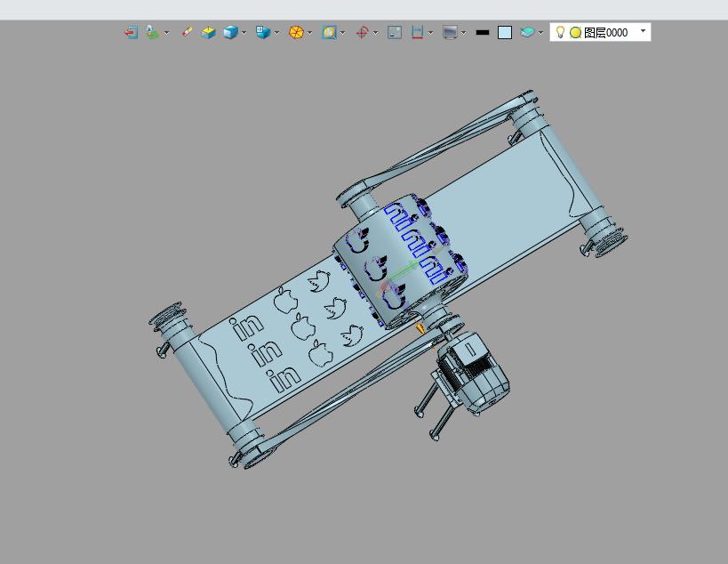Click the blue dimension measure icon
This screenshot has width=728, height=564.
pos(418,32)
